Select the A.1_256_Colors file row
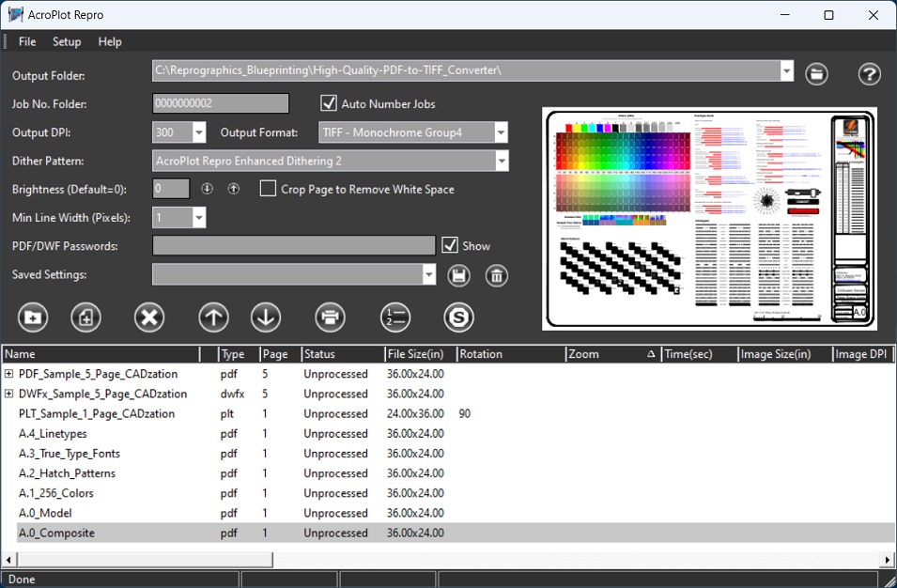 pos(448,493)
